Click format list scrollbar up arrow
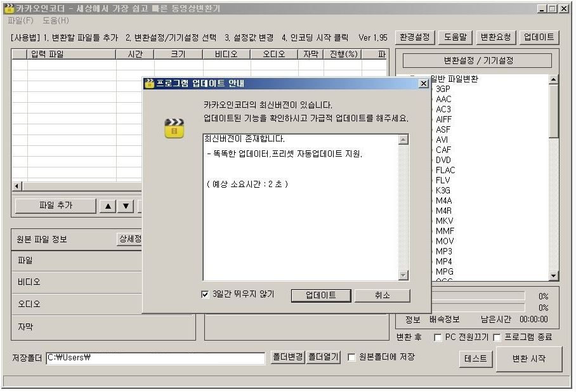 pyautogui.click(x=554, y=79)
